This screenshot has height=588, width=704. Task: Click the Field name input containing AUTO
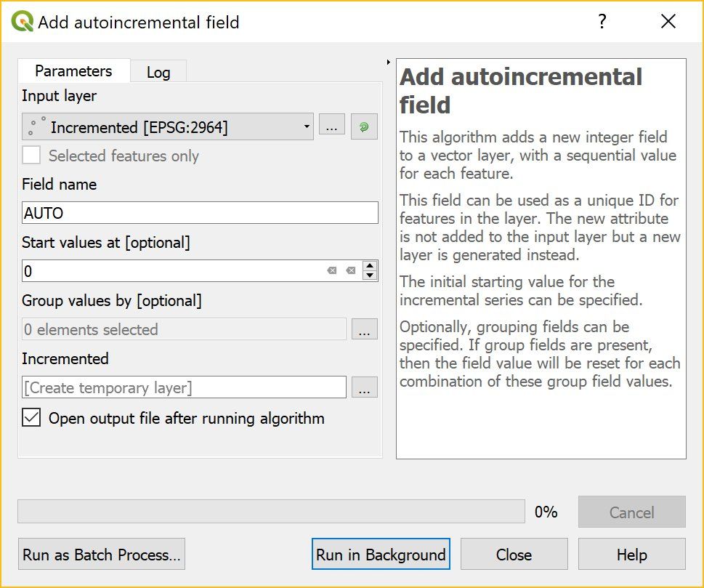coord(200,212)
